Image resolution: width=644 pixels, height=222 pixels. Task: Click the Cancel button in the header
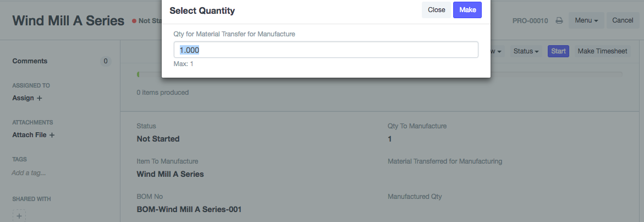click(623, 20)
